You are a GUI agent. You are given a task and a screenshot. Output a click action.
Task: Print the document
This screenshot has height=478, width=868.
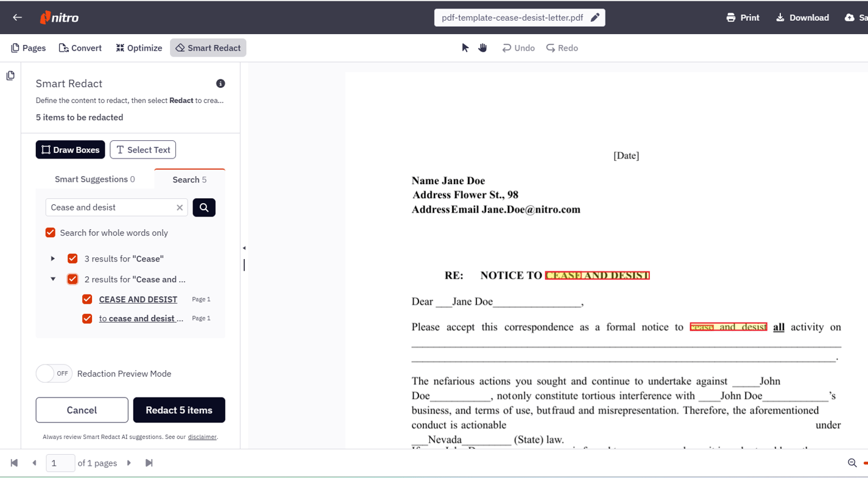click(x=743, y=18)
